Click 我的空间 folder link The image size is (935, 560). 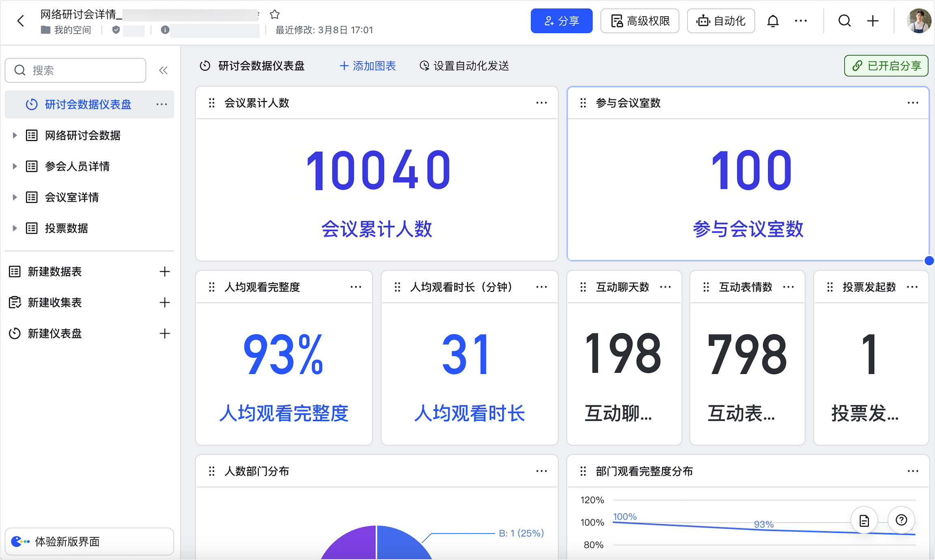click(66, 30)
